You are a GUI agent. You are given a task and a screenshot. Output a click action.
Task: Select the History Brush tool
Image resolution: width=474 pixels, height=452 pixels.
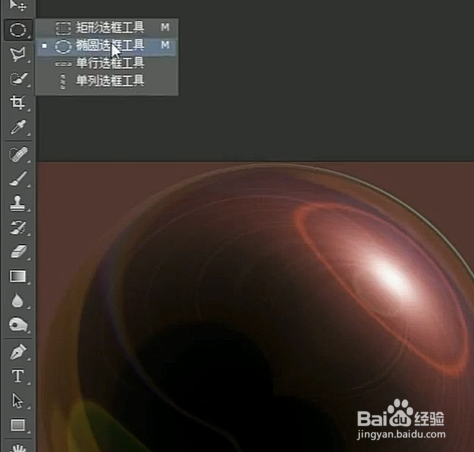point(18,228)
